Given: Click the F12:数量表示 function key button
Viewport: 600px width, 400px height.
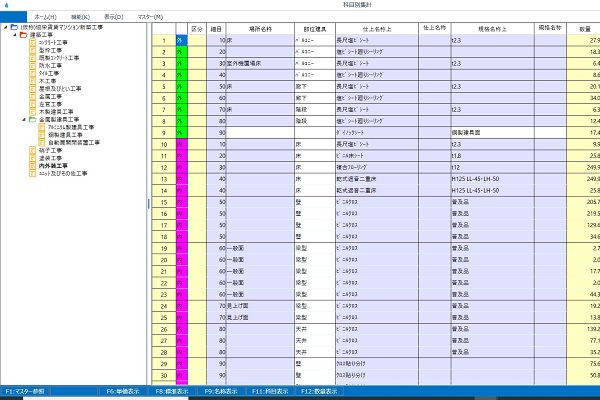Looking at the screenshot, I should (319, 391).
